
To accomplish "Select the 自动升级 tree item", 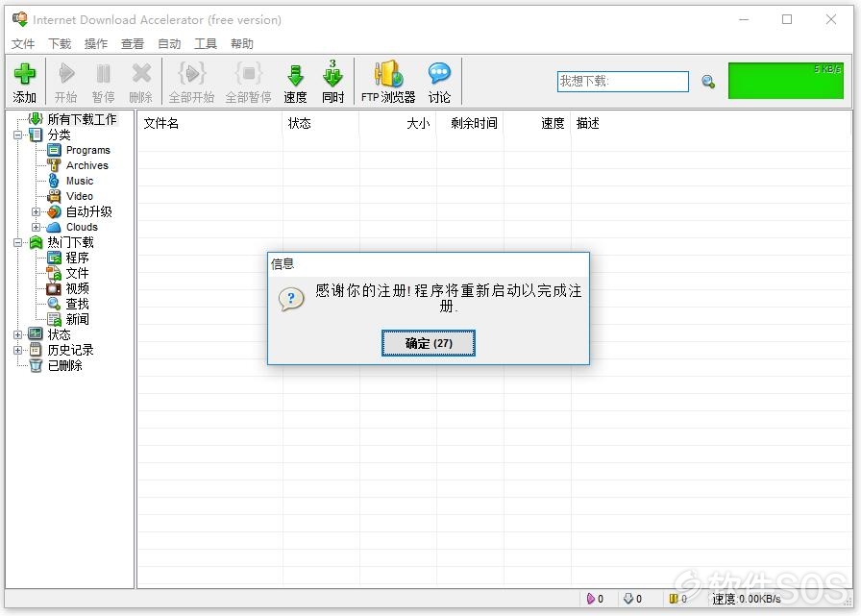I will pyautogui.click(x=88, y=211).
